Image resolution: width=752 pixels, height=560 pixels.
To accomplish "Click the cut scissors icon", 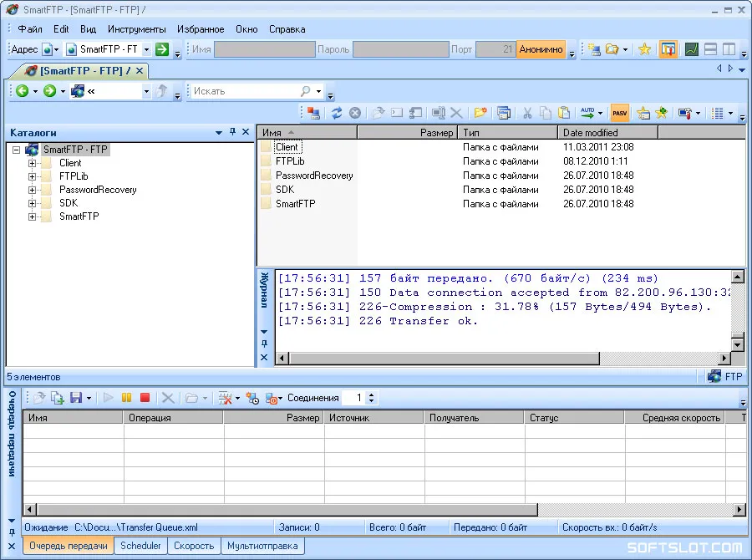I will (x=527, y=113).
